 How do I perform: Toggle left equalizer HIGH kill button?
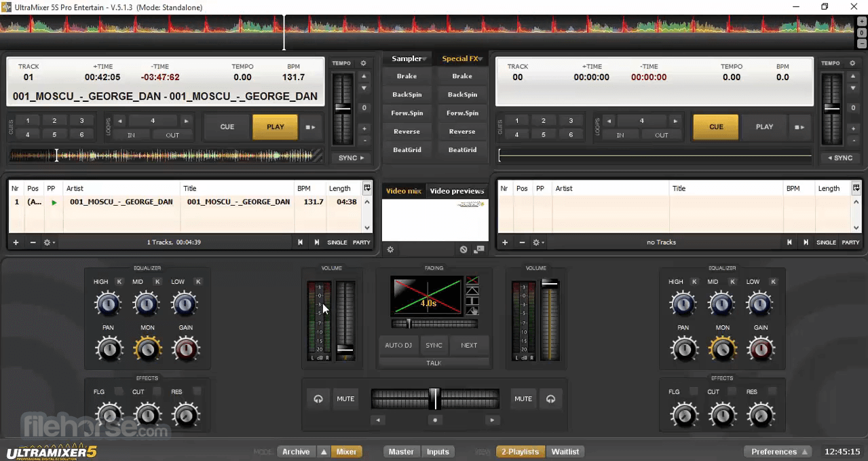point(119,282)
